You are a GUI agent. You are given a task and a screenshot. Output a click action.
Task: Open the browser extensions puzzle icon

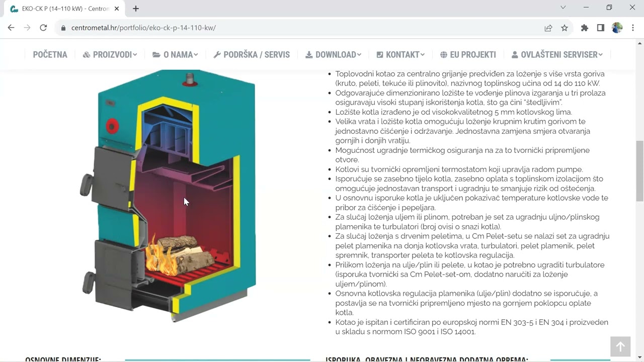click(584, 28)
